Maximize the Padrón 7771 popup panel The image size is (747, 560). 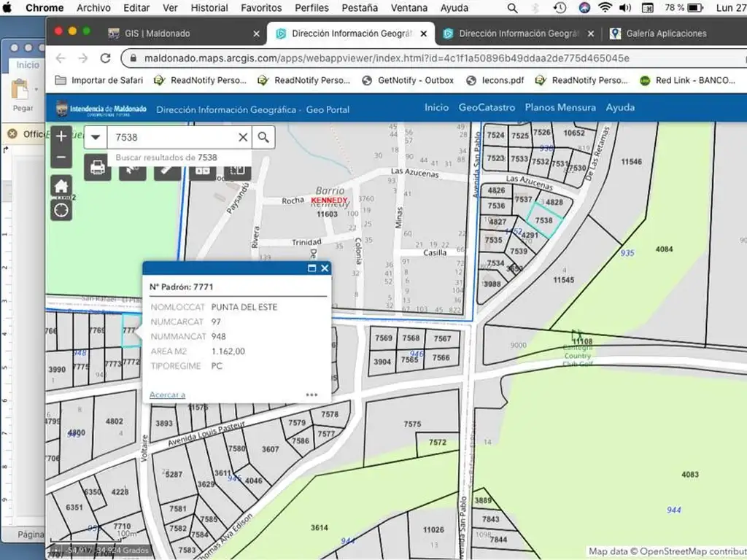(311, 268)
